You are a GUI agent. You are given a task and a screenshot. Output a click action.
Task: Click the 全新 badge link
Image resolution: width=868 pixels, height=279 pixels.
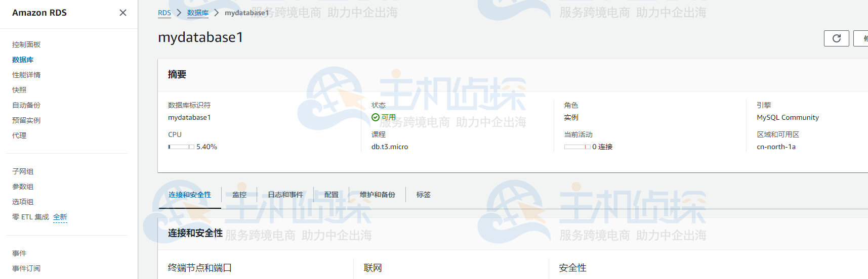pos(60,217)
